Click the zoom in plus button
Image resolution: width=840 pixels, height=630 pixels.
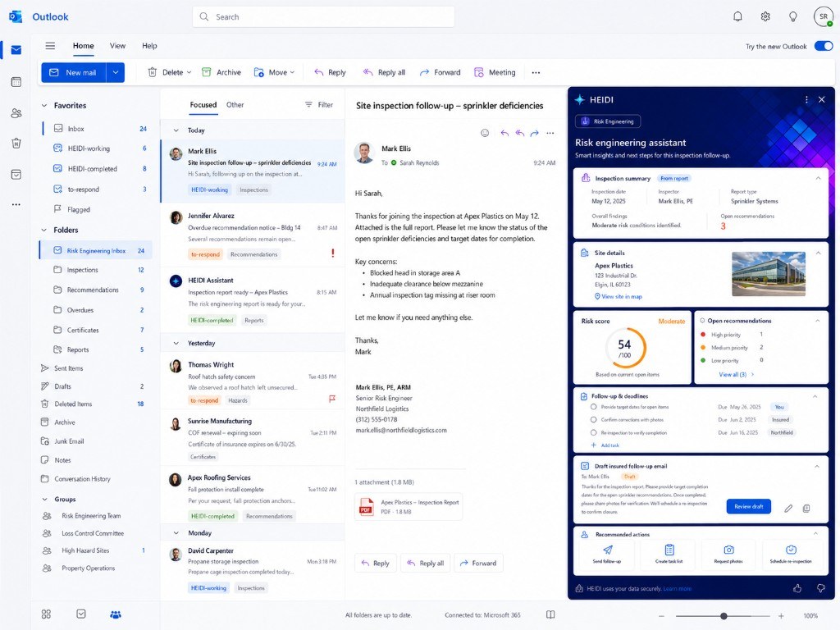(x=781, y=616)
